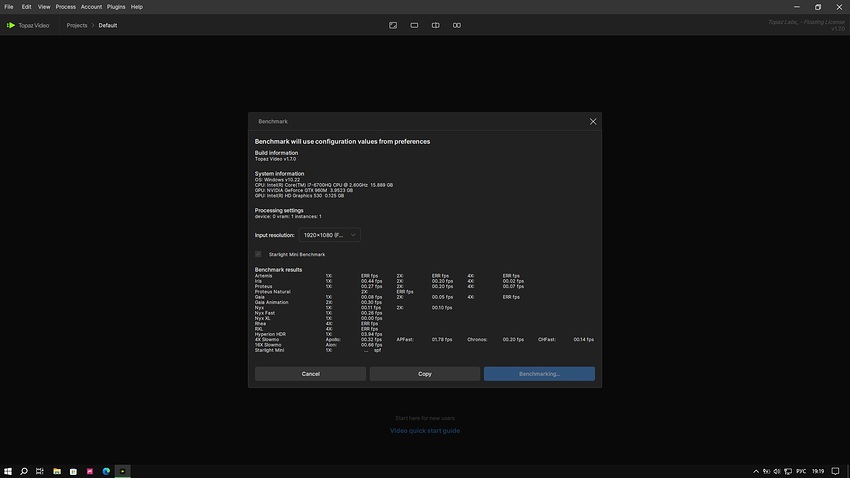Viewport: 850px width, 478px height.
Task: Open the File menu
Action: point(9,7)
